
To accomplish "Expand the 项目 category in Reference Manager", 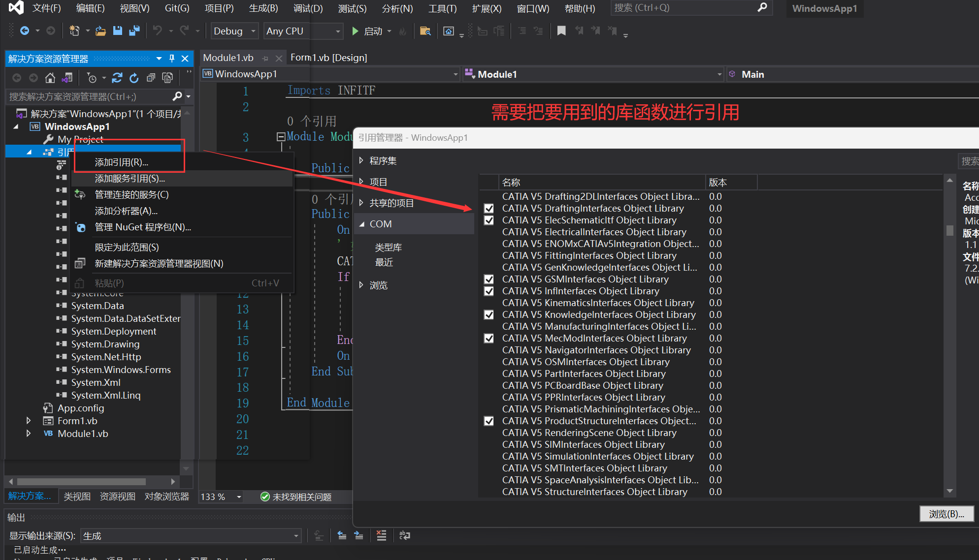I will (x=361, y=182).
